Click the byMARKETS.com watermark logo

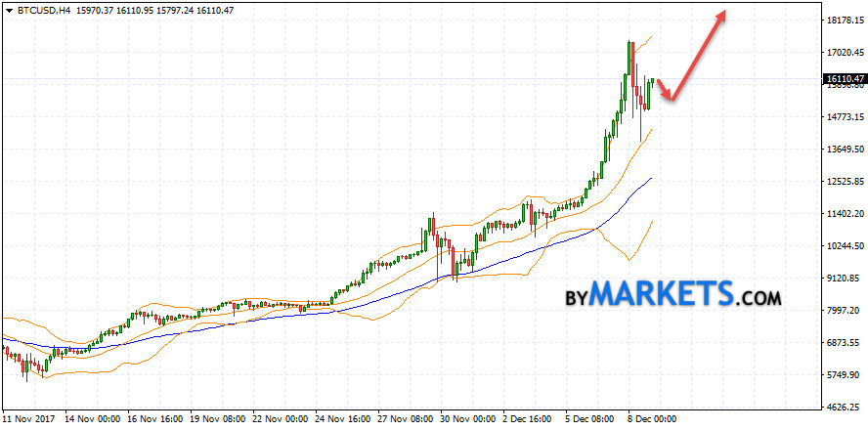pos(673,293)
